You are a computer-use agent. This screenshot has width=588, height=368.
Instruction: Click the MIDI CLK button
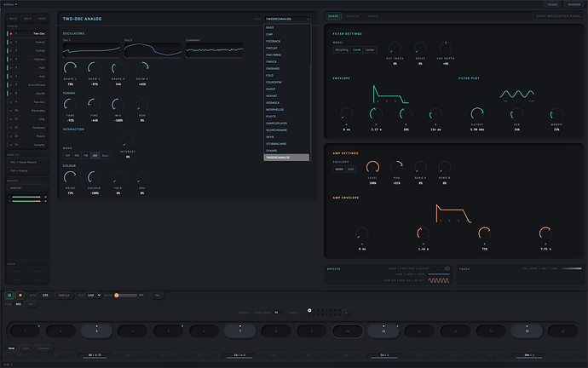[64, 296]
